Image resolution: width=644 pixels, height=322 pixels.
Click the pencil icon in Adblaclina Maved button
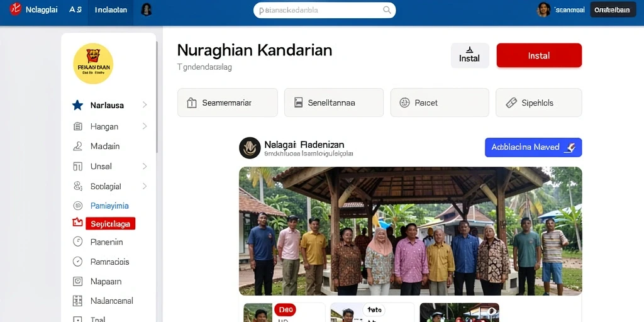pyautogui.click(x=570, y=147)
